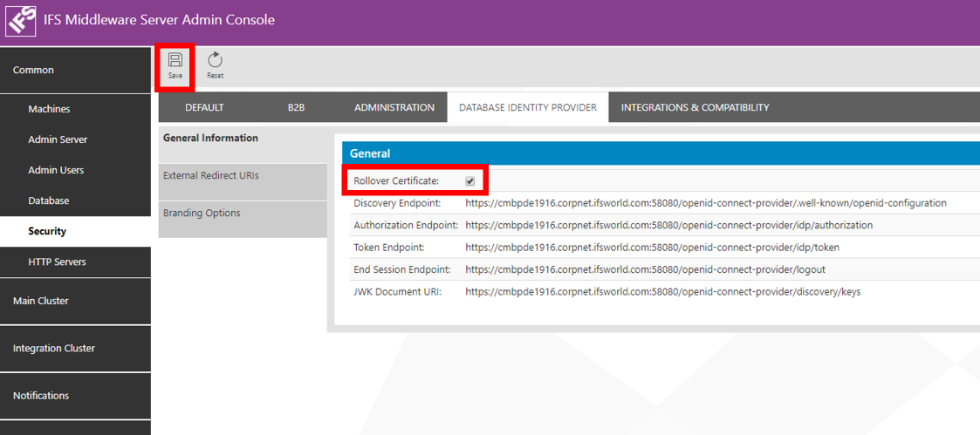Open HTTP Servers in sidebar

[x=57, y=262]
